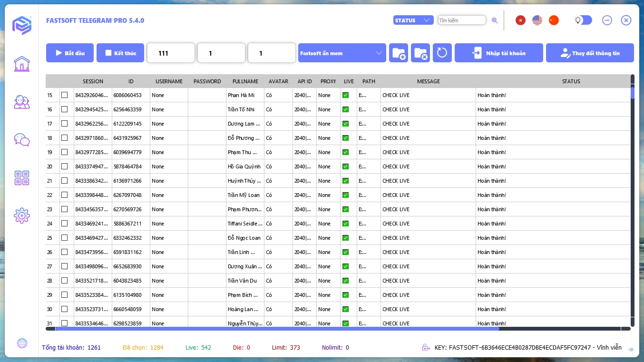Click the MESSAGE column header
Screen dimensions: 644x362
tap(429, 81)
